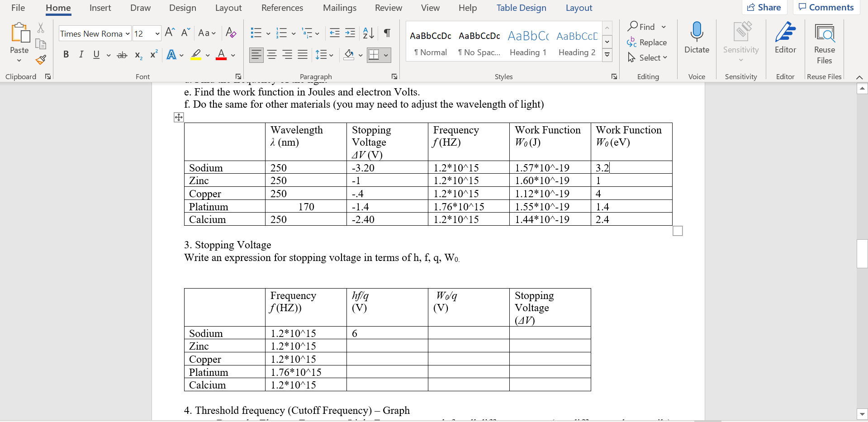Image resolution: width=868 pixels, height=422 pixels.
Task: Center align the paragraph
Action: 272,55
